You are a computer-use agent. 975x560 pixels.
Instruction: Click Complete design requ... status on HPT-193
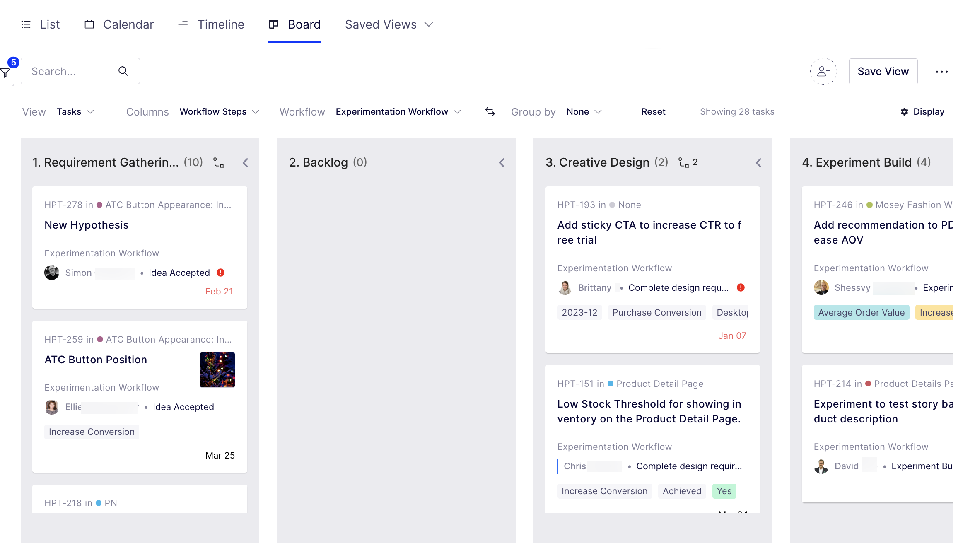[678, 288]
